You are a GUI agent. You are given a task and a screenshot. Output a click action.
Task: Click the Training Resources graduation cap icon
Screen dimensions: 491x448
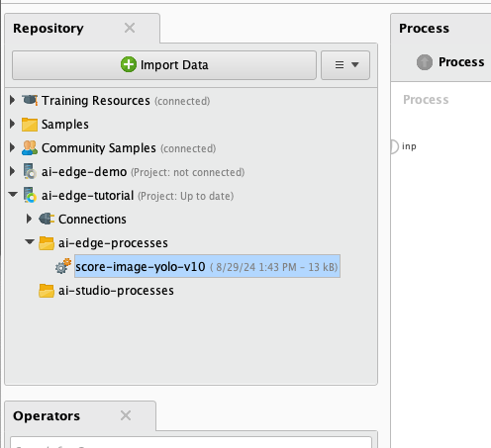point(30,100)
